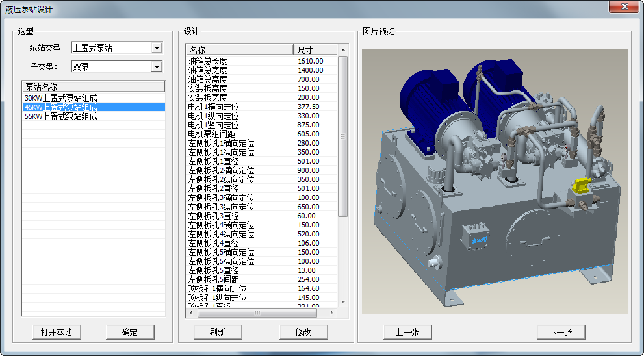Click the 名称 column header

239,50
